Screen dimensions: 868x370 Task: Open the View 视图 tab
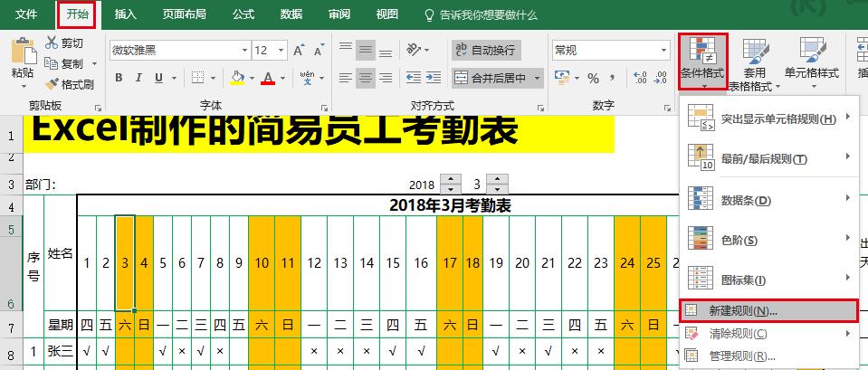[x=387, y=14]
